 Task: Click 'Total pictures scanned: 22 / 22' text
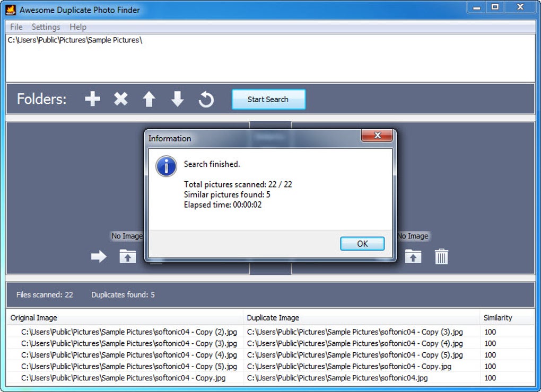coord(238,184)
